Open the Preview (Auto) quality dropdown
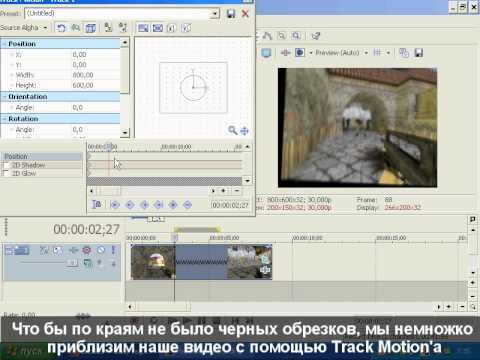Viewport: 480px width, 360px height. pyautogui.click(x=366, y=53)
